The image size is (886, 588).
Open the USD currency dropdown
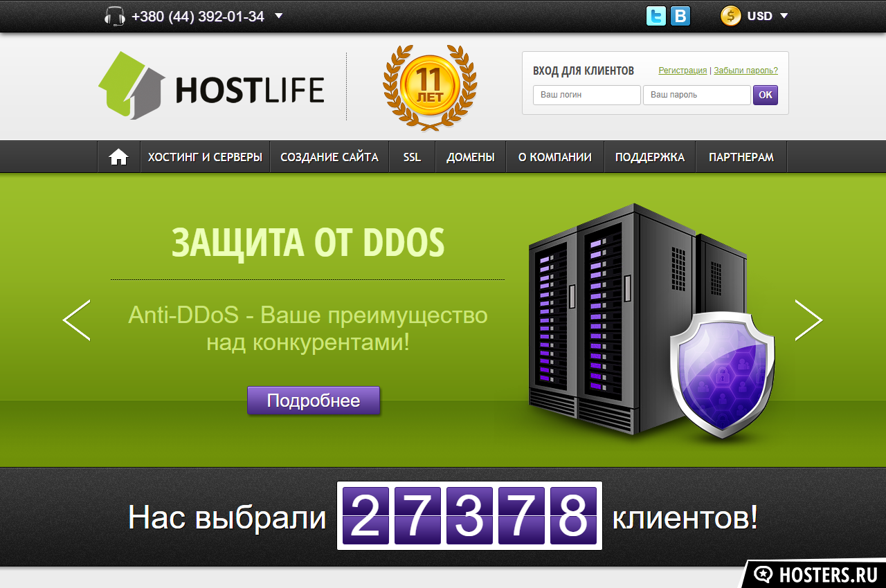(768, 16)
